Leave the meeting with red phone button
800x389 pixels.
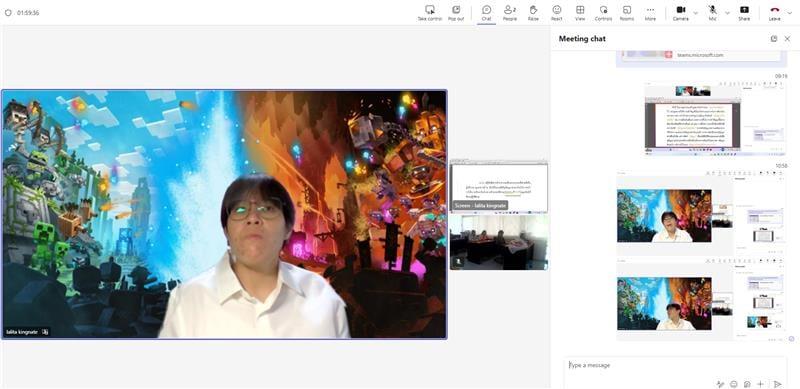774,13
